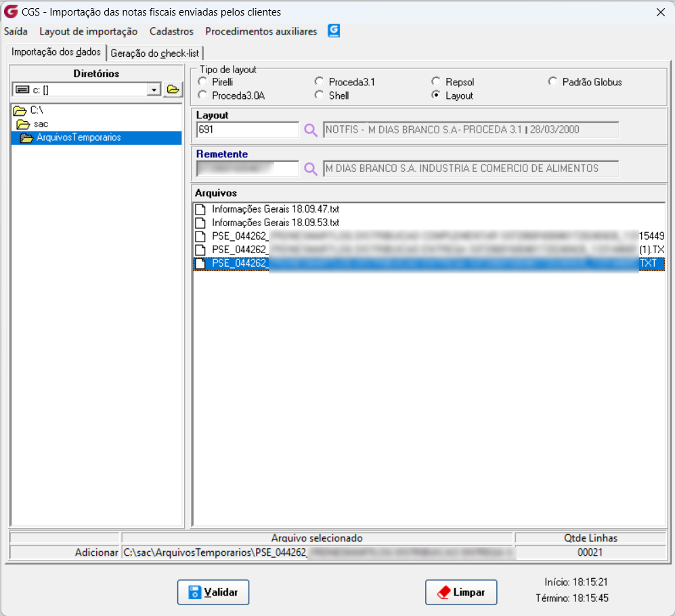
Task: Select highlighted PSE_044262 file ending in TXT
Action: 429,263
